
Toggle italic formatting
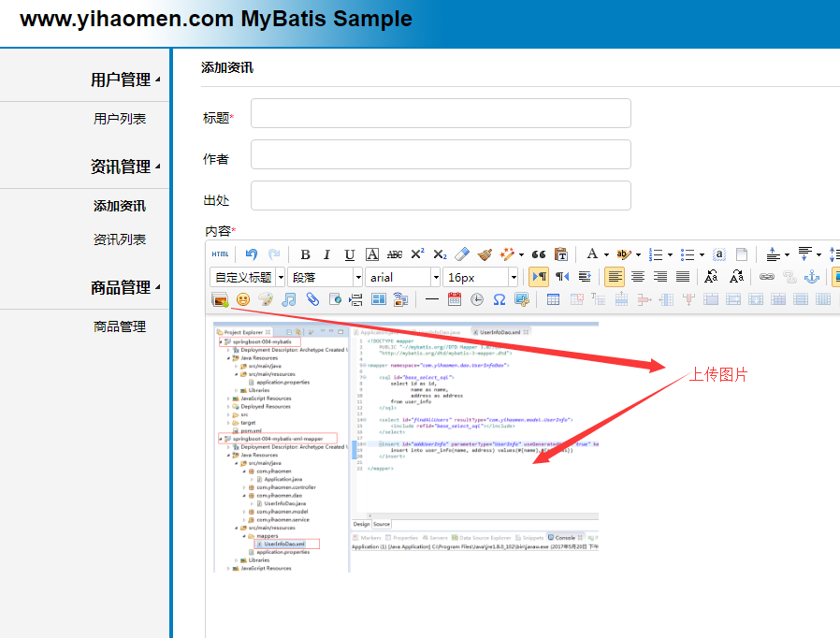coord(326,254)
